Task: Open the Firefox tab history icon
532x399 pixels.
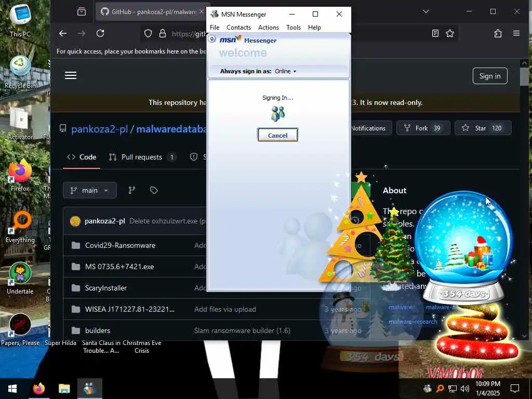Action: pos(82,12)
